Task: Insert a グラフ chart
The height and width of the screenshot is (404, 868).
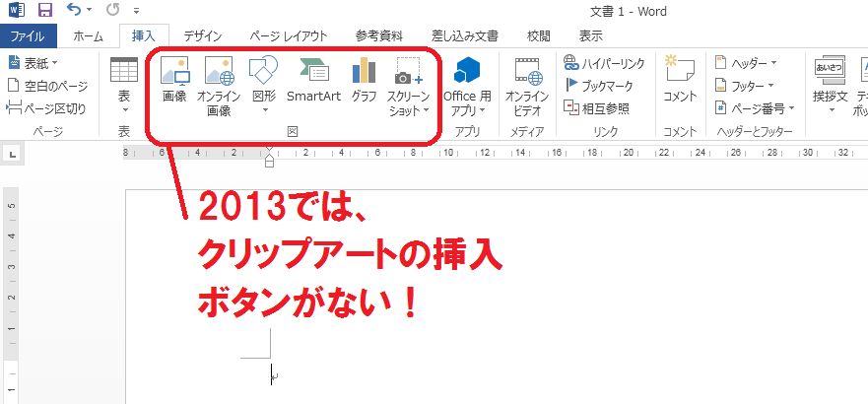Action: [x=364, y=82]
